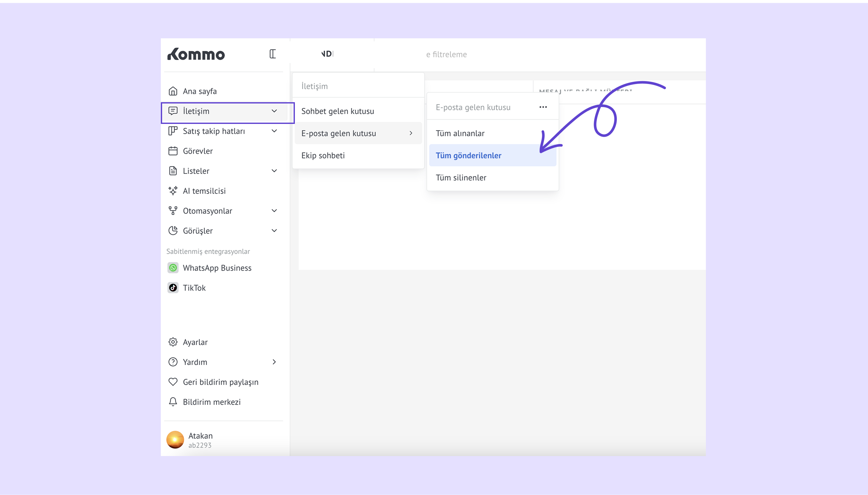Open WhatsApp Business integration icon

(x=173, y=268)
